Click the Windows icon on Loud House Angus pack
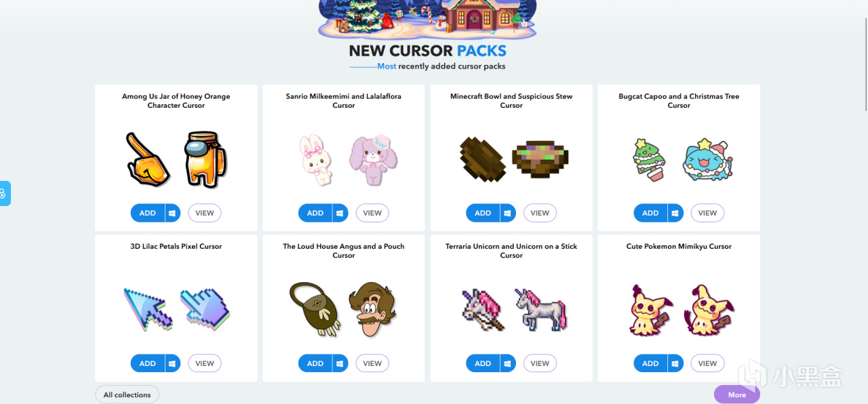868x404 pixels. click(x=340, y=363)
